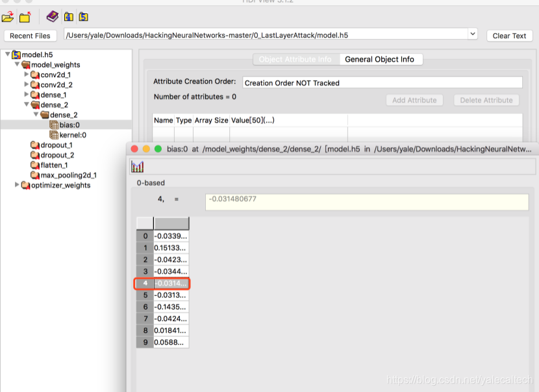Click the max_pooling2d_1 folder icon

click(x=35, y=175)
